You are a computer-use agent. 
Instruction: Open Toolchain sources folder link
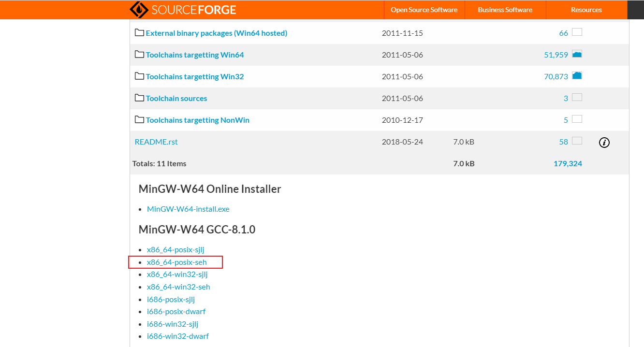pos(176,98)
